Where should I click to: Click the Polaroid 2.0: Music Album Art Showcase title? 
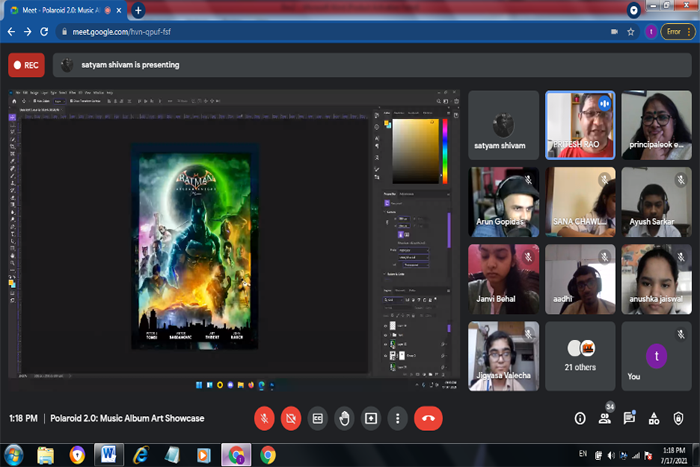coord(127,419)
